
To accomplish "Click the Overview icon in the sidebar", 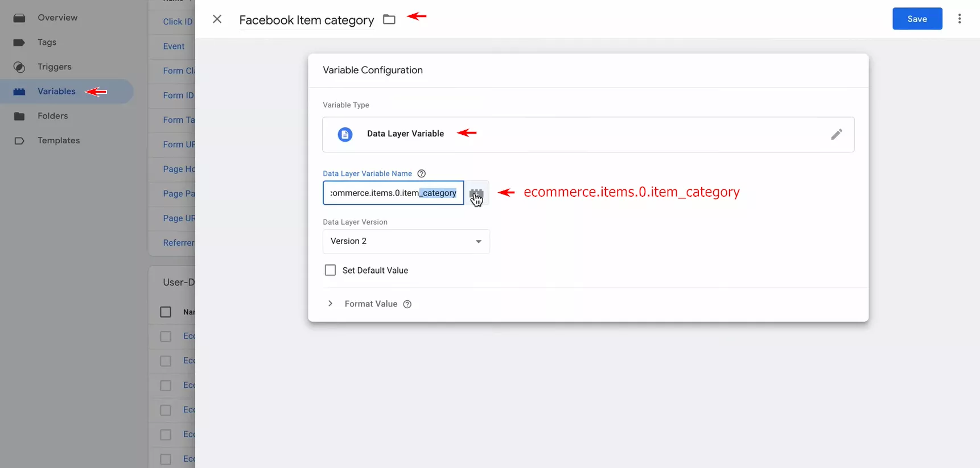I will (19, 18).
